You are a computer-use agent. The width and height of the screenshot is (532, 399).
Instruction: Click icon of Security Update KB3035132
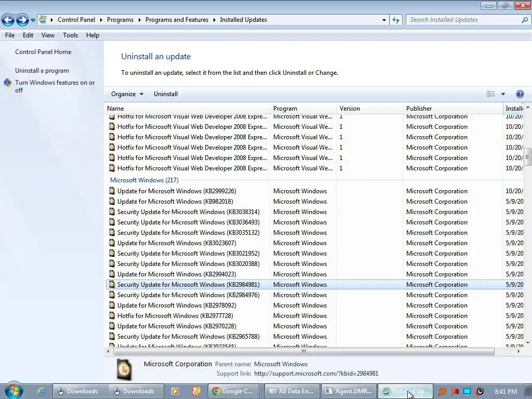coord(112,233)
